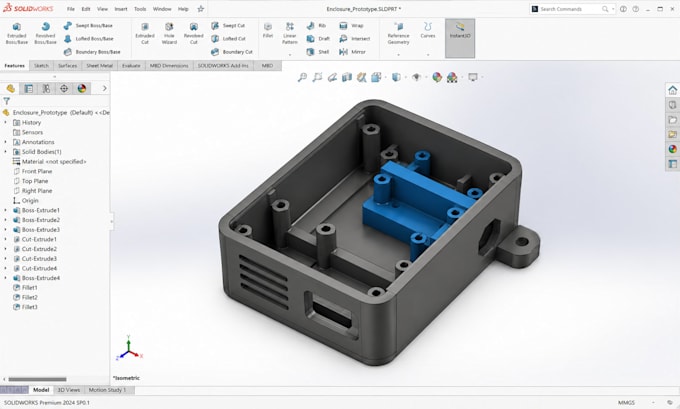
Task: Select the Boundary Cut tool
Action: coord(232,52)
